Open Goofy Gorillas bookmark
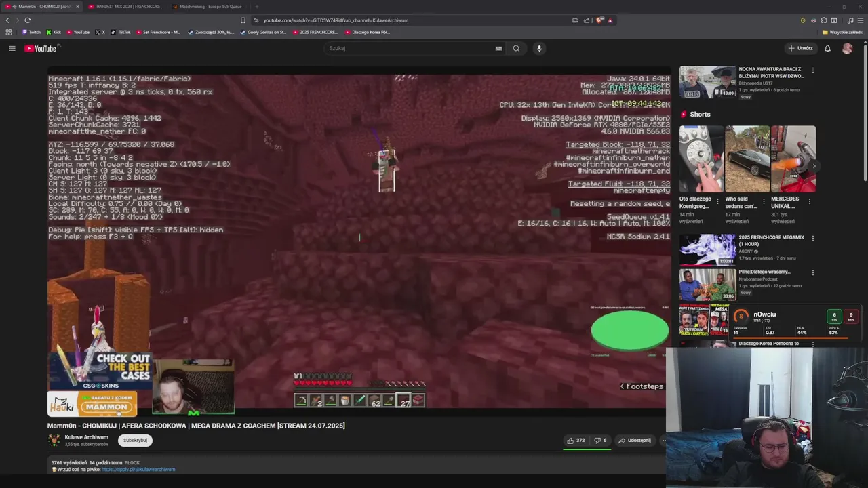Screen dimensions: 868x488 coord(263,32)
